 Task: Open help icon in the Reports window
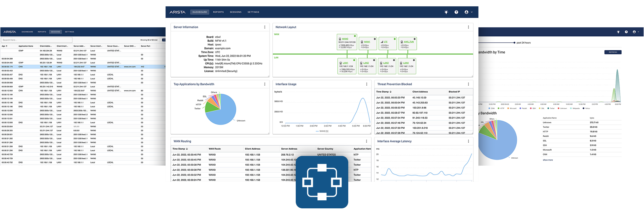pos(626,32)
